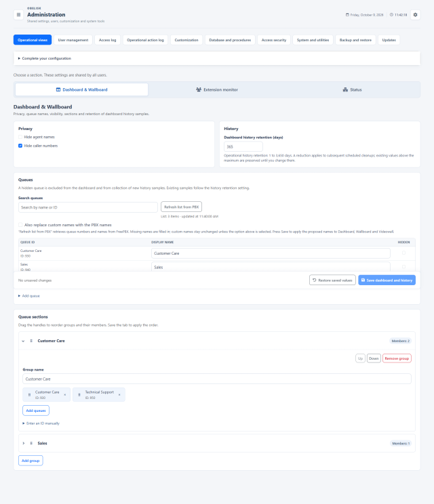Expand the Sales group chevron
The width and height of the screenshot is (434, 504).
pos(23,443)
